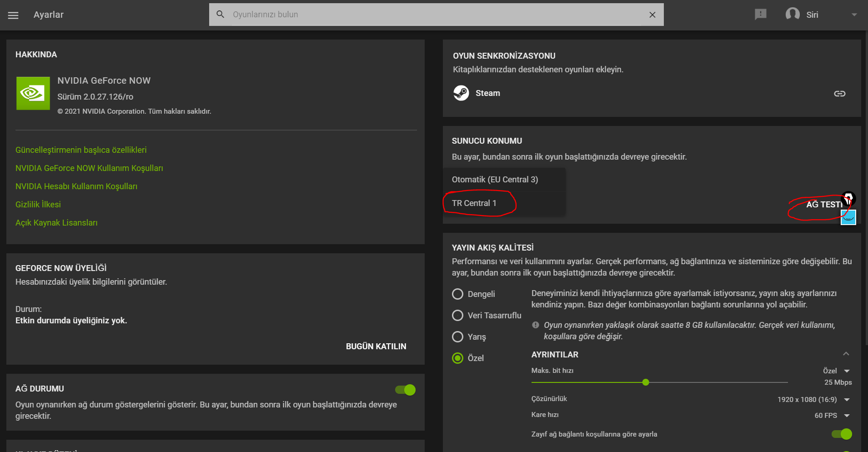The height and width of the screenshot is (452, 868).
Task: Open the feedback message icon
Action: [x=760, y=15]
